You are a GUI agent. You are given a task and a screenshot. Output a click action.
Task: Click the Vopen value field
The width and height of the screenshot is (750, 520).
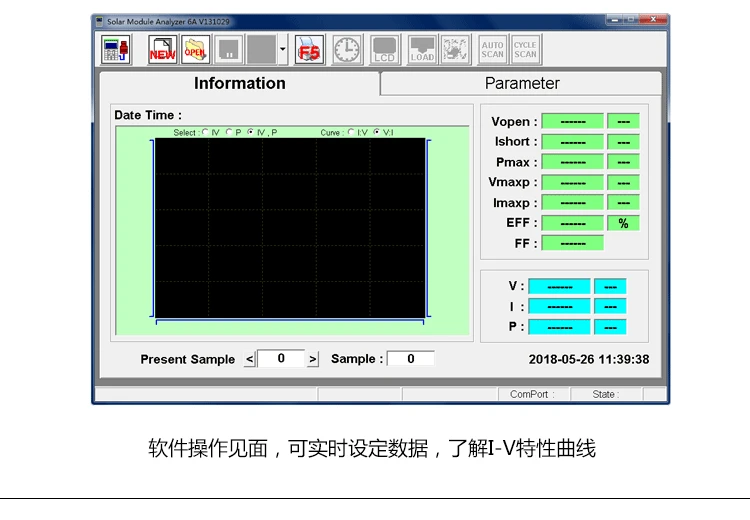point(573,122)
